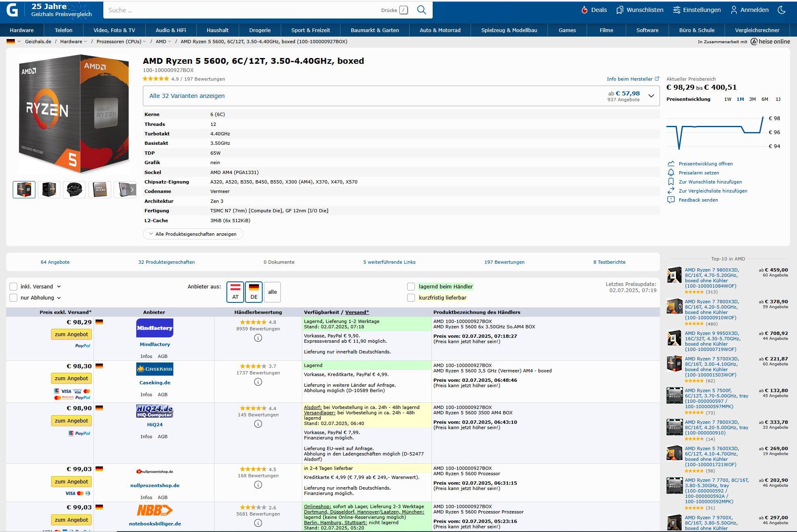
Task: Click heise online logo
Action: click(x=770, y=42)
